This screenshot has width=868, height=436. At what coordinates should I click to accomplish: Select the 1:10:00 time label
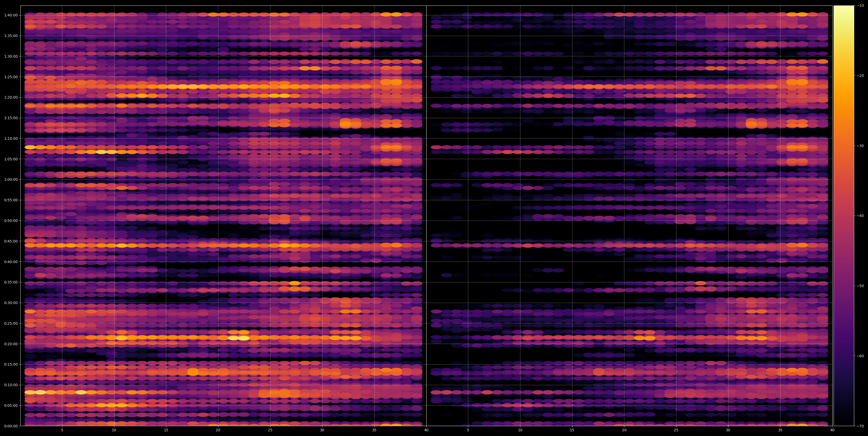[x=11, y=138]
